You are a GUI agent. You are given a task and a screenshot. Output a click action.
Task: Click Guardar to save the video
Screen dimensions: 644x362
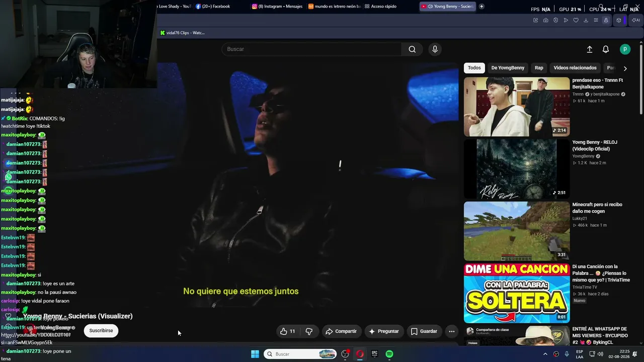pos(424,331)
